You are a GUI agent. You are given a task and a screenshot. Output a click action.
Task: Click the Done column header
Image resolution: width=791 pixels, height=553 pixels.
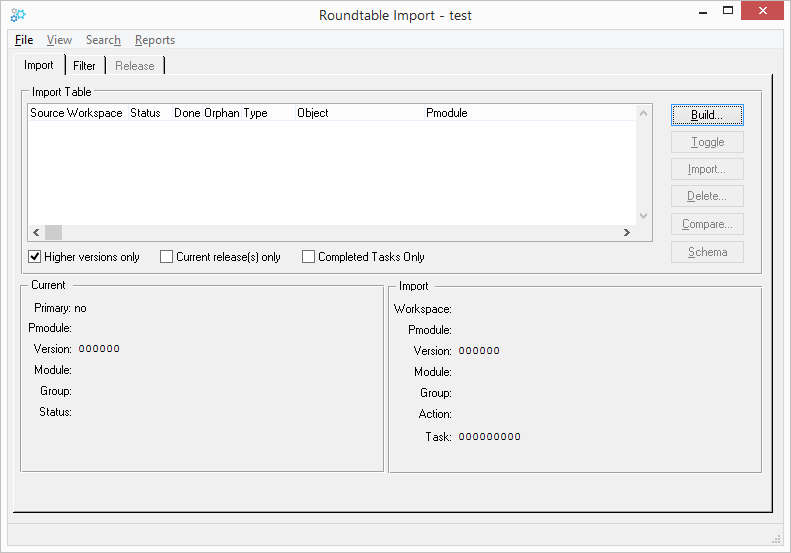click(187, 113)
